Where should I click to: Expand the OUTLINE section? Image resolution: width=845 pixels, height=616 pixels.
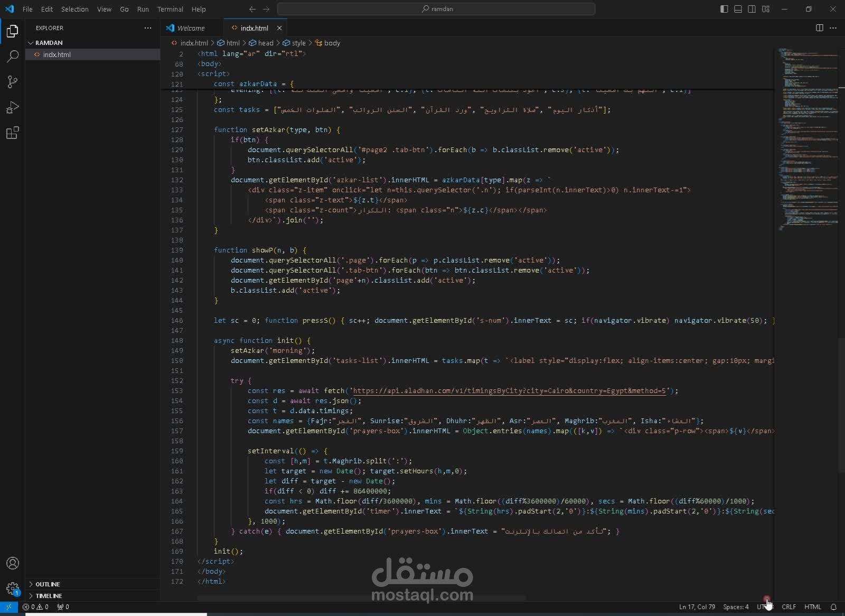click(49, 584)
